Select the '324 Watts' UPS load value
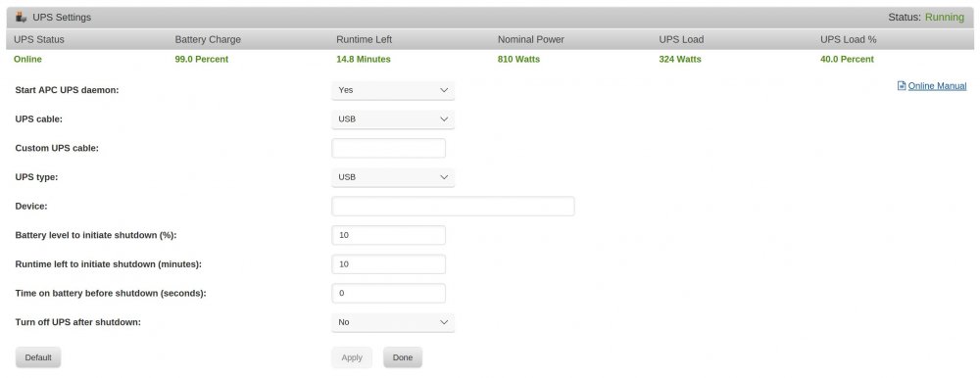 point(680,60)
